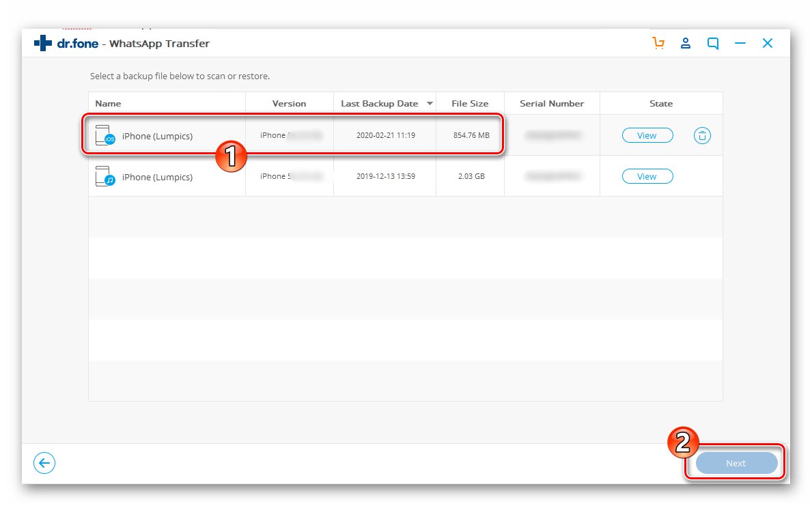The width and height of the screenshot is (812, 506).
Task: Open the feedback chat icon
Action: coord(712,44)
